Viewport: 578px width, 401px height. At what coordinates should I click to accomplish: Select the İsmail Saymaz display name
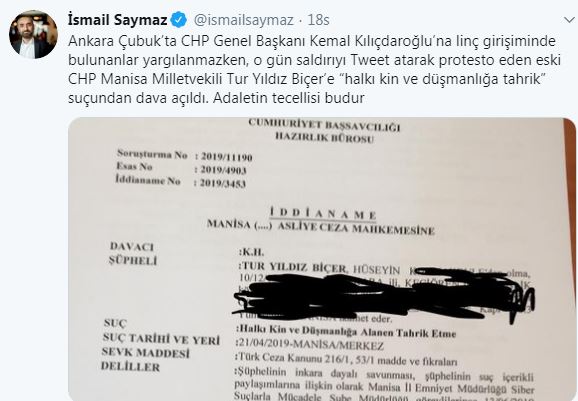118,20
